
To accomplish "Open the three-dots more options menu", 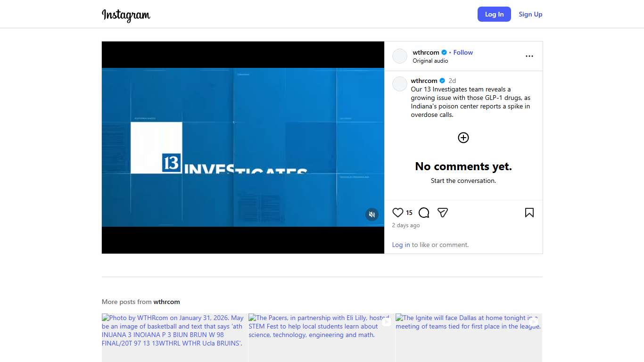I will coord(529,56).
